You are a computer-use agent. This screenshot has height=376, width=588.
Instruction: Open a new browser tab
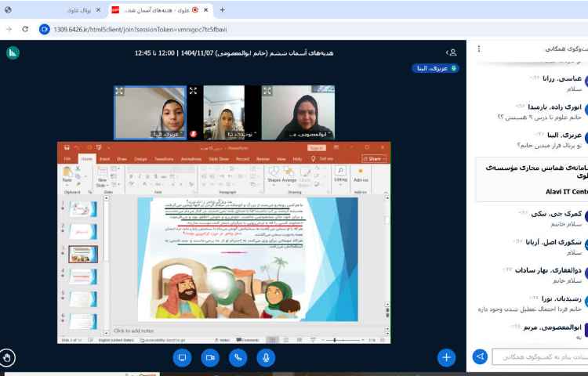click(222, 10)
